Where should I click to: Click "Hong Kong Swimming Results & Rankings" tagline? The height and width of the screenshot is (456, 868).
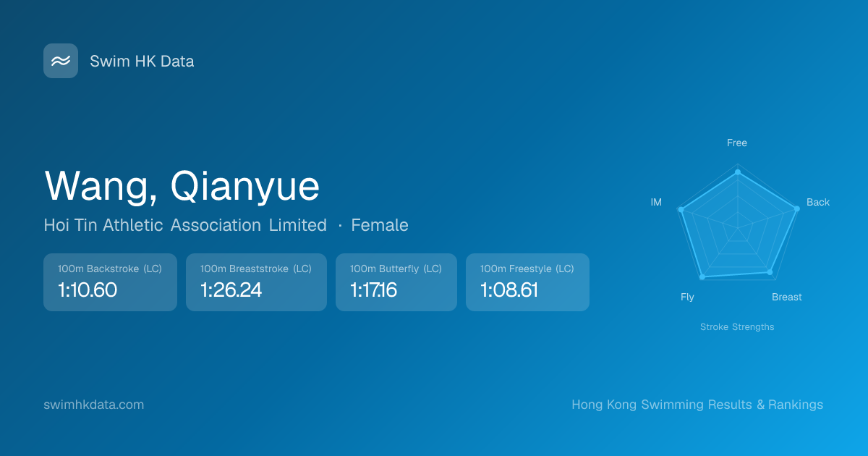click(697, 405)
